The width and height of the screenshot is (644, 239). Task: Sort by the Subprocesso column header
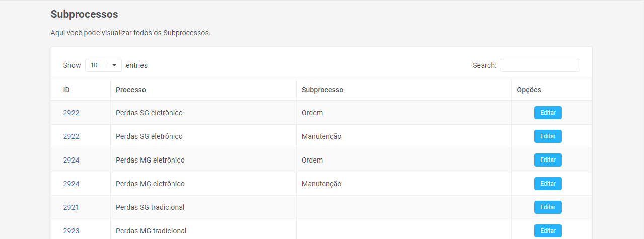click(322, 90)
